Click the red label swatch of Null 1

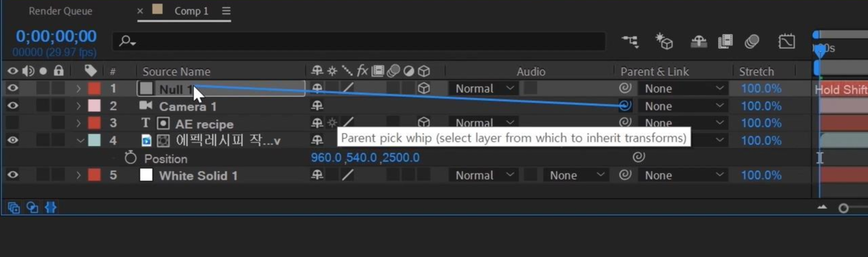pos(94,88)
